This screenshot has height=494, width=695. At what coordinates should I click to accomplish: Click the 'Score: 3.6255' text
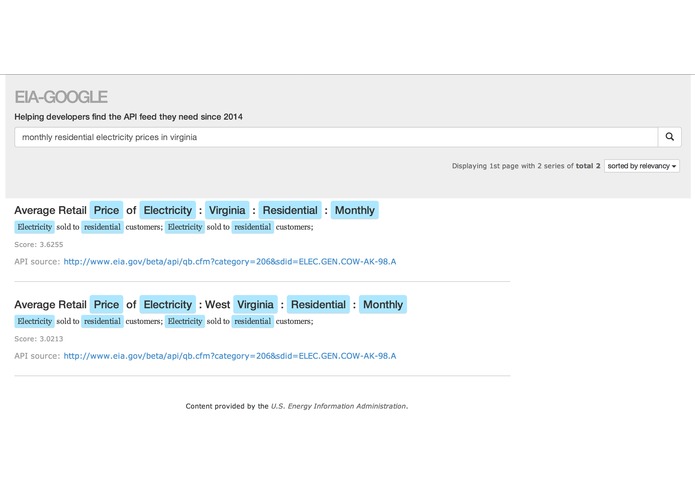pos(39,245)
